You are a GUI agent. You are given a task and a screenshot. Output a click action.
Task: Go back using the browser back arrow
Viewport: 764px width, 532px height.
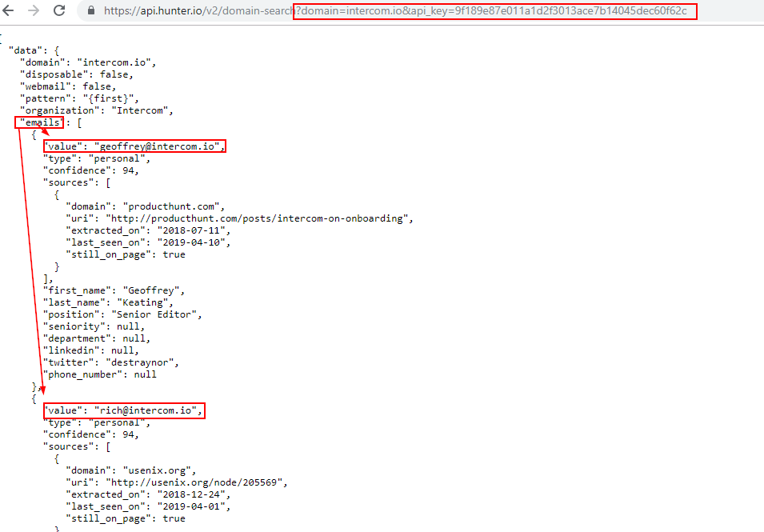(8, 10)
